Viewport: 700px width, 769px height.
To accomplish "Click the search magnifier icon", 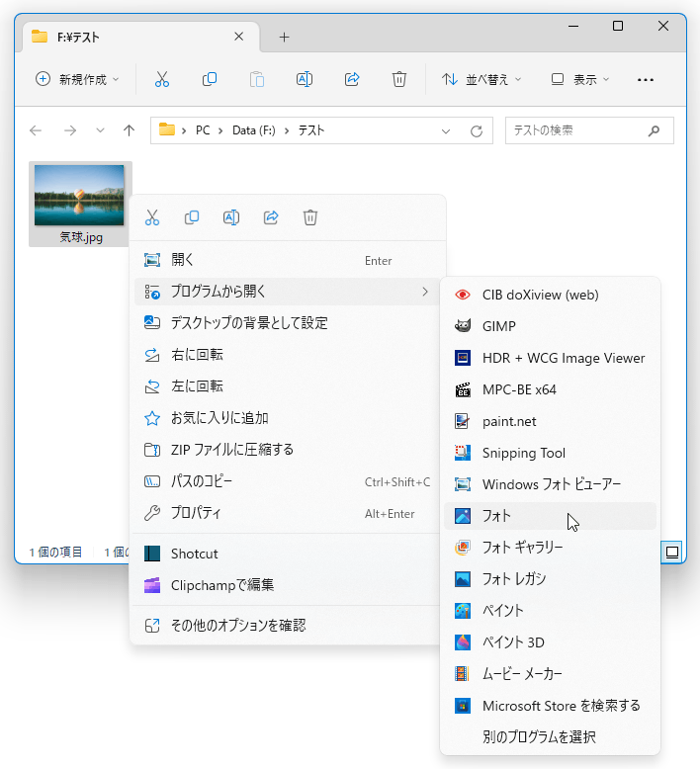I will pos(654,130).
